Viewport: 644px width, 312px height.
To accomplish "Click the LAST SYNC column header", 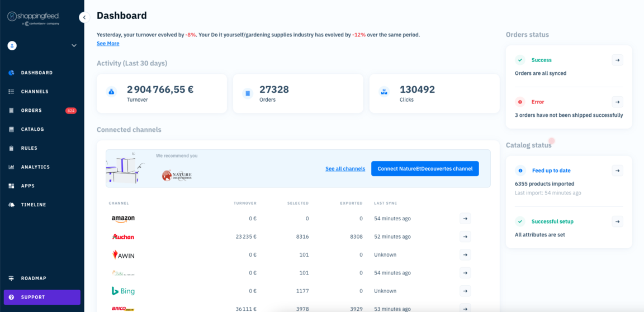I will coord(386,203).
